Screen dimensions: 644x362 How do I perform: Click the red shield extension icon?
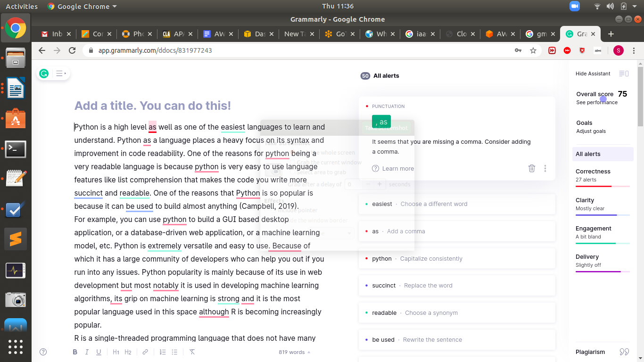[x=582, y=50]
